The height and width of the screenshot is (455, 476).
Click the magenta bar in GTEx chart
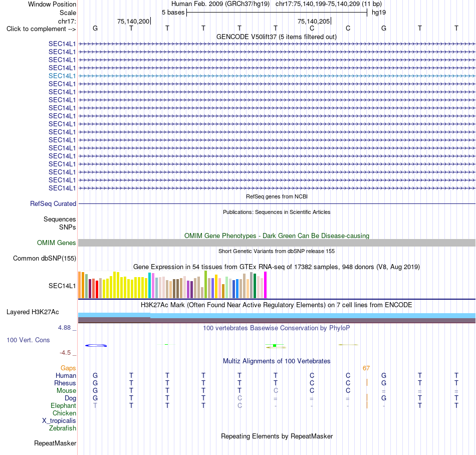[266, 285]
